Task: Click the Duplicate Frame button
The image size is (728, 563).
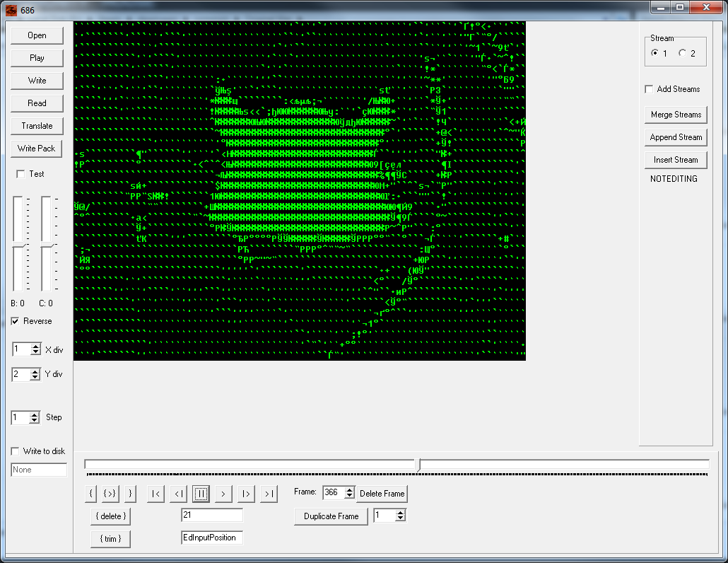Action: tap(331, 516)
